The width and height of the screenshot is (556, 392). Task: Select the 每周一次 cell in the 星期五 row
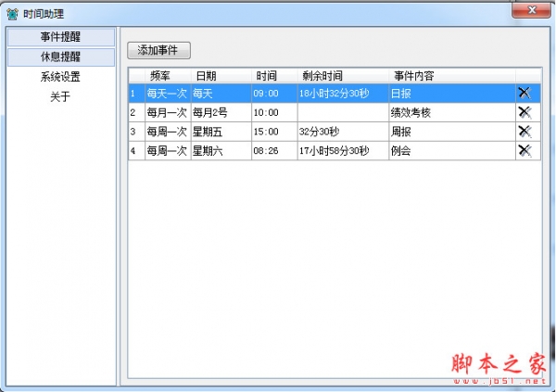(168, 132)
